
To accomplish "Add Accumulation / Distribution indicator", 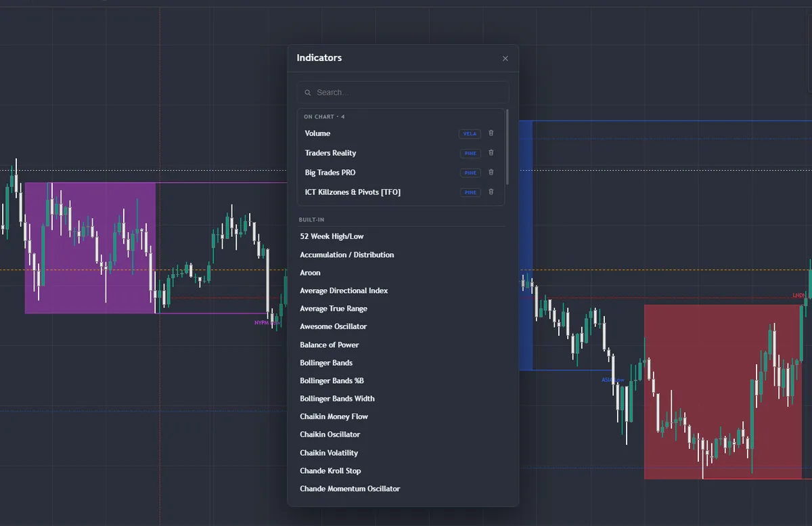I will [402, 255].
